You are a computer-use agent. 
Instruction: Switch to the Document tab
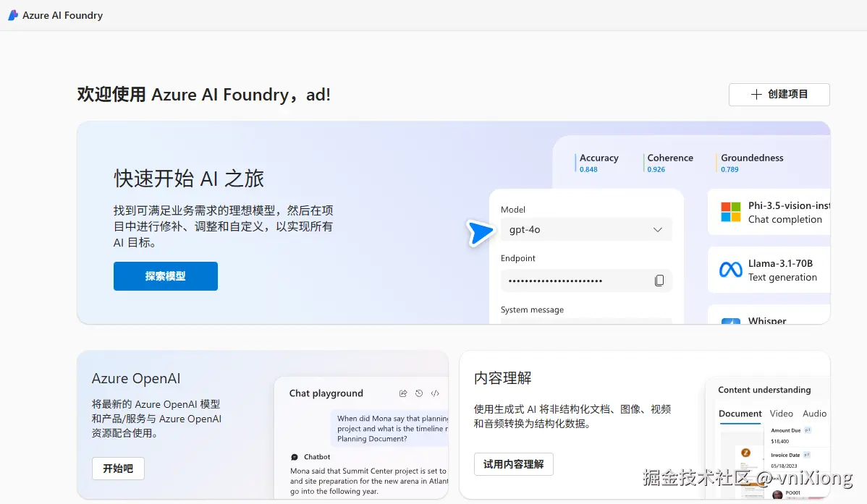point(740,414)
